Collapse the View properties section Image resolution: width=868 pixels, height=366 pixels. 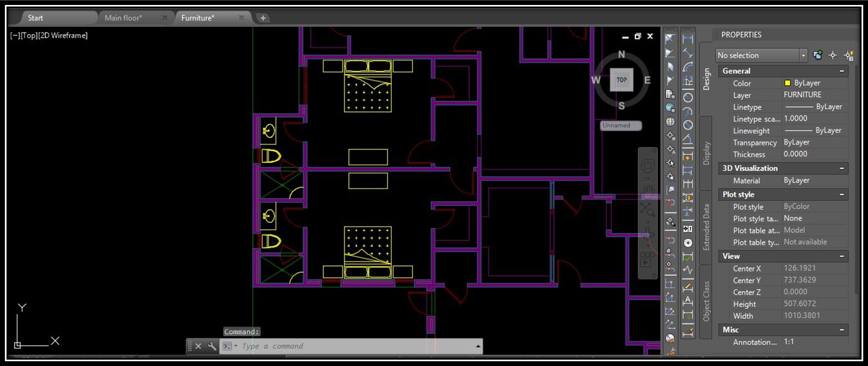pos(842,256)
